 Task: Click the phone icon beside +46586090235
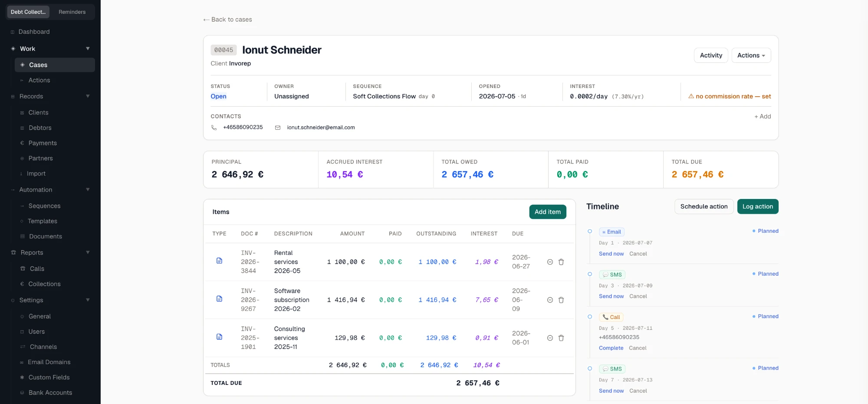214,127
